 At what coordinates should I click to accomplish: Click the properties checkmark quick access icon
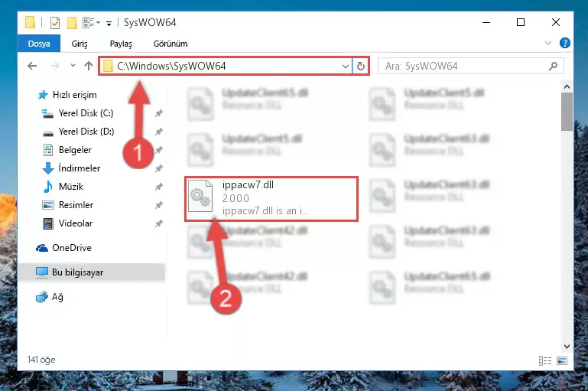[55, 23]
